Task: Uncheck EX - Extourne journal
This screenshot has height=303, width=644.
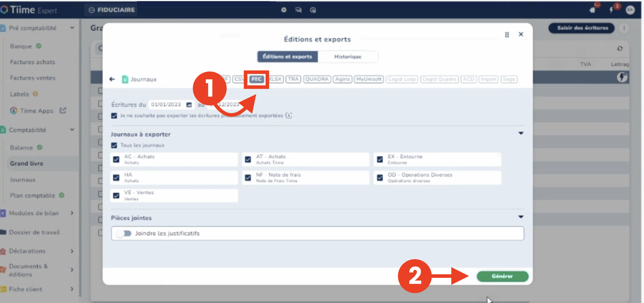Action: coord(380,159)
